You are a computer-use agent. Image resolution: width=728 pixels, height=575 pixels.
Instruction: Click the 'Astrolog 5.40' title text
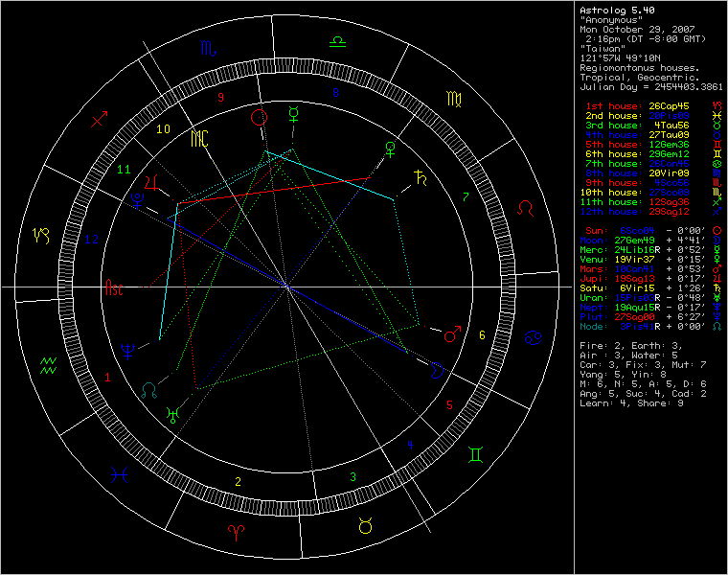[x=618, y=11]
